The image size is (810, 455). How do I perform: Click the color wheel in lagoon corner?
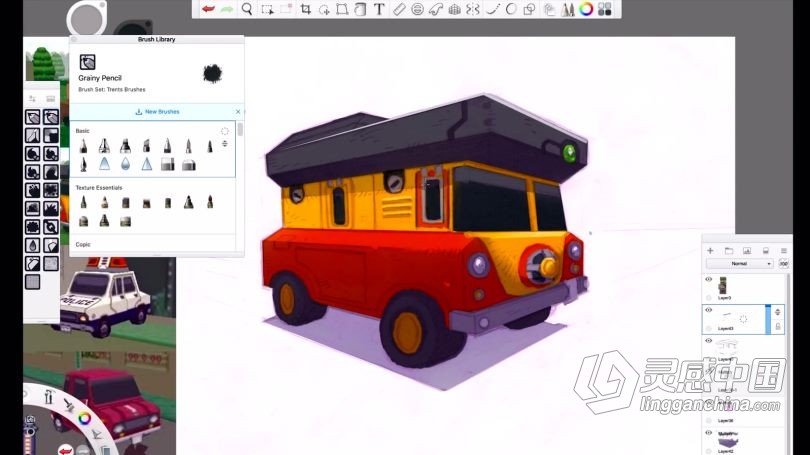click(x=85, y=418)
